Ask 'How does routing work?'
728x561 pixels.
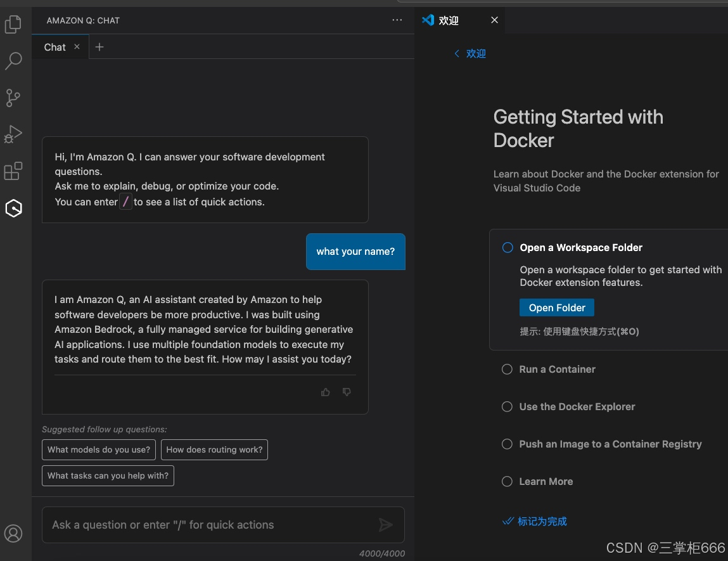coord(215,449)
